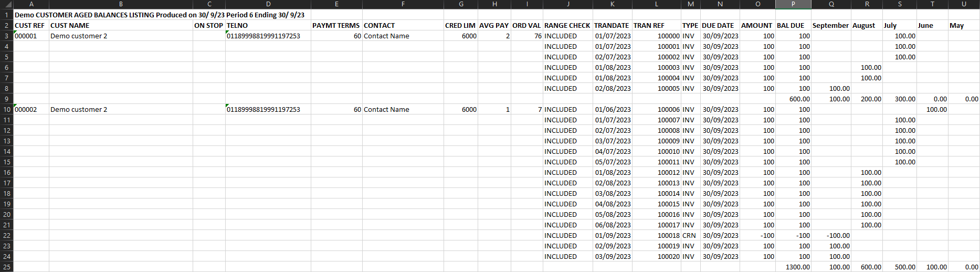Select the customer reference 000002 cell
The height and width of the screenshot is (272, 980).
(26, 109)
